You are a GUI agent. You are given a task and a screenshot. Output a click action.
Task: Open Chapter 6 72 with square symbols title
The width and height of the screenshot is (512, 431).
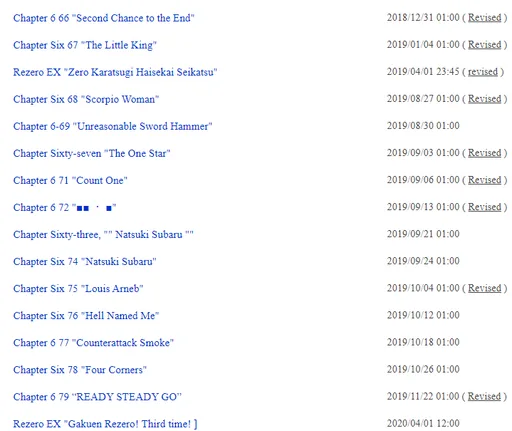tap(65, 207)
